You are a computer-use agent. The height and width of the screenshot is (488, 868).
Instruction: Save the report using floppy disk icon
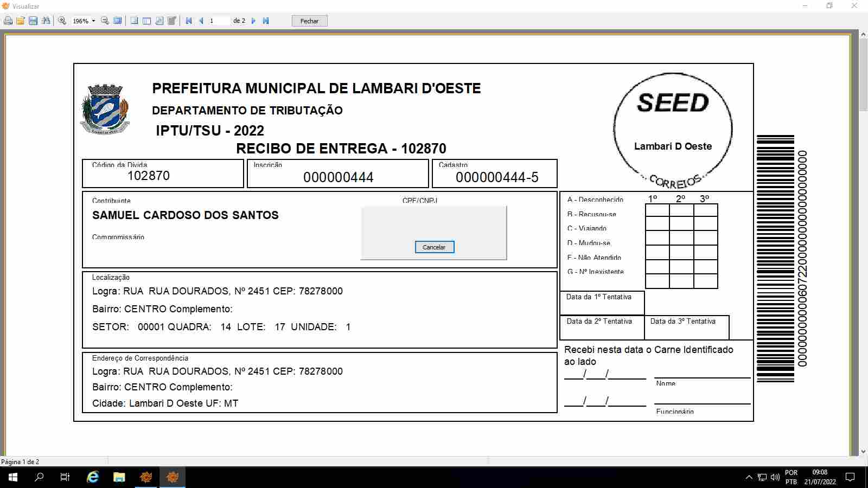[33, 21]
